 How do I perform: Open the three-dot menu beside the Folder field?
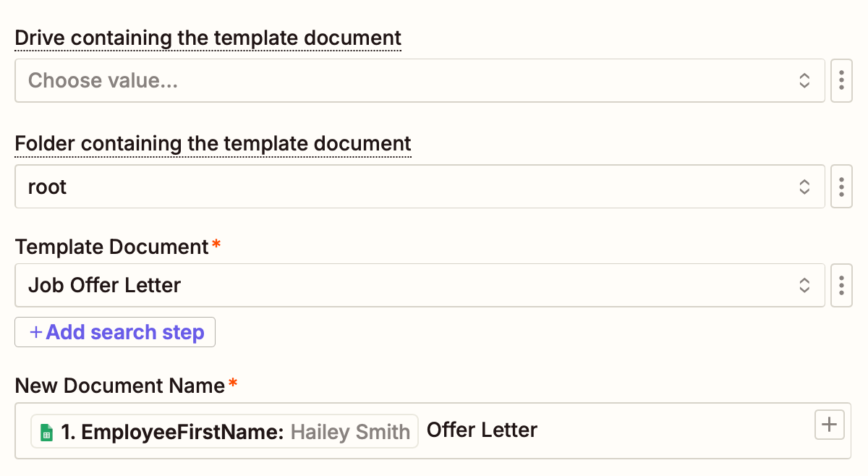click(x=841, y=187)
